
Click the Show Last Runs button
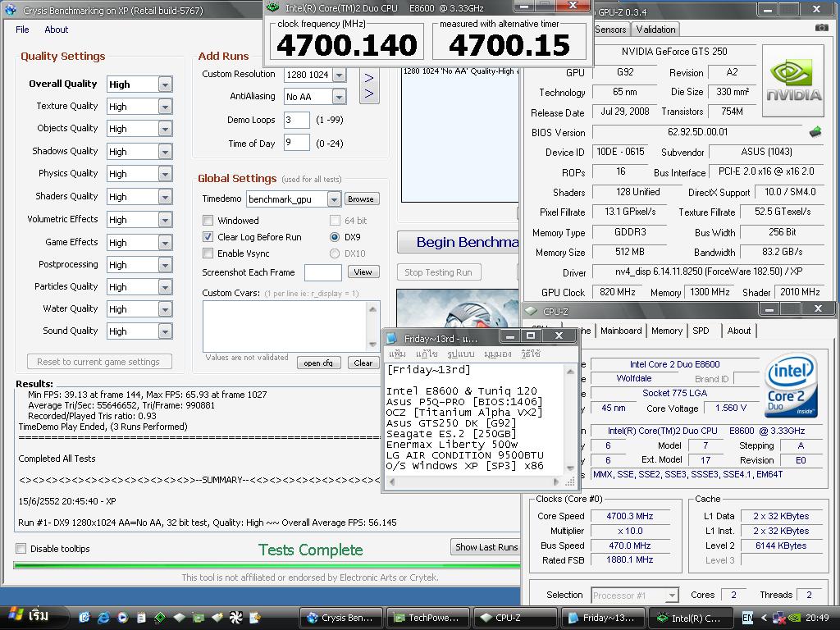point(486,547)
